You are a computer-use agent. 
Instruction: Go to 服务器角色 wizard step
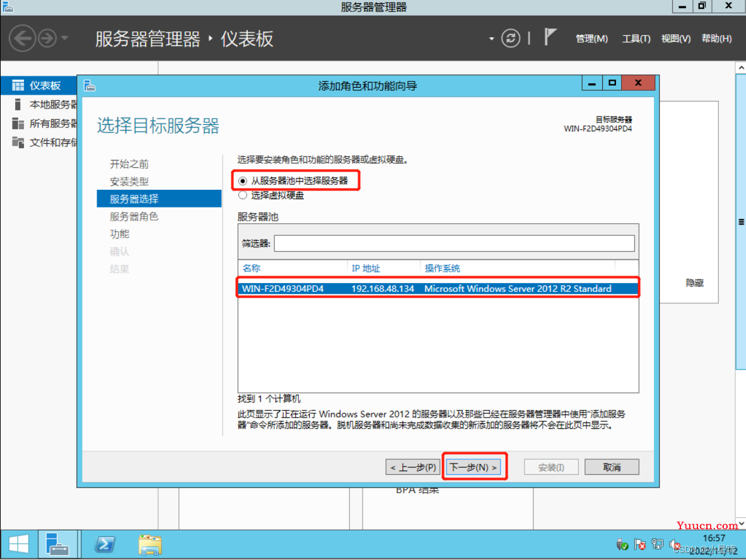[x=134, y=216]
